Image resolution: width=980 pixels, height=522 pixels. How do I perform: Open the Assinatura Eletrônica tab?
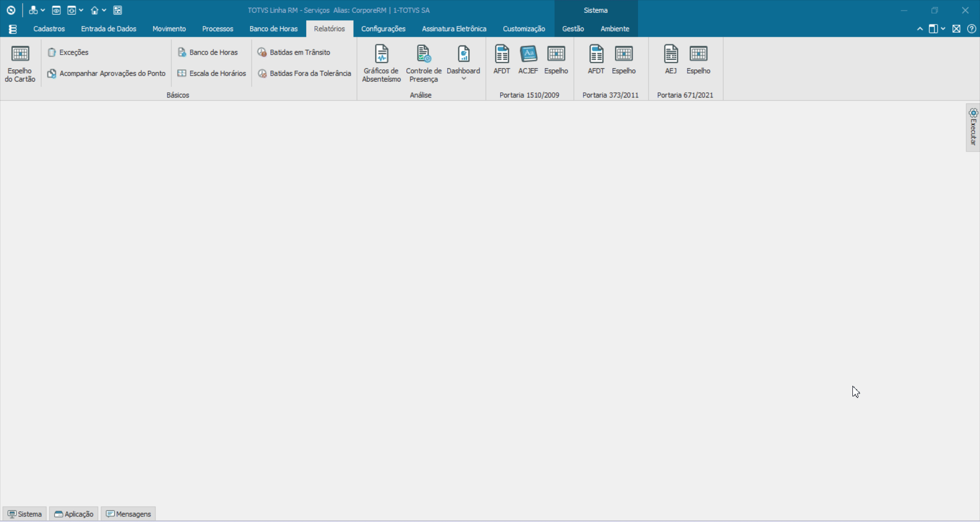point(454,29)
